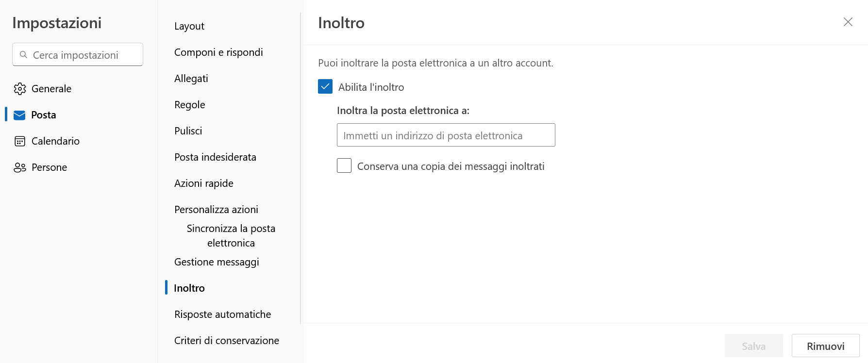Close the Inoltro settings panel
Viewport: 868px width, 363px height.
(848, 22)
